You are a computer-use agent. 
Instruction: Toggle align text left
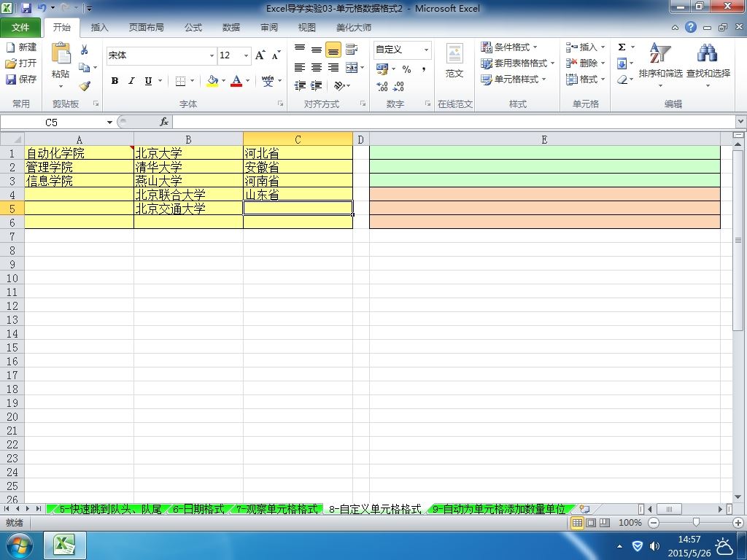tap(300, 68)
